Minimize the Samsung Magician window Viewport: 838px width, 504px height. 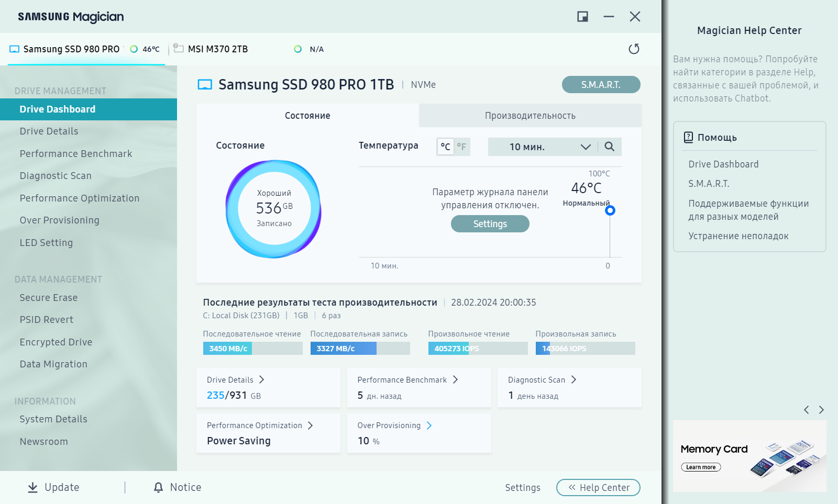(609, 17)
